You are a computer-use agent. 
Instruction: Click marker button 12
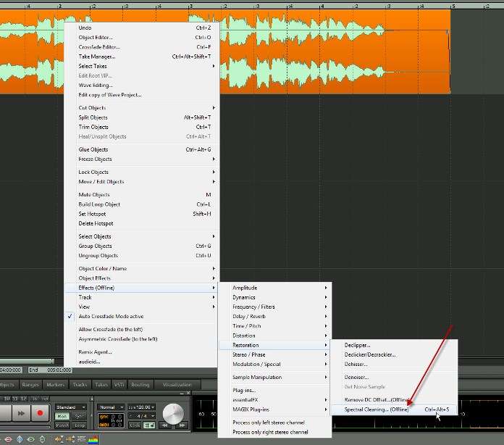tap(23, 399)
